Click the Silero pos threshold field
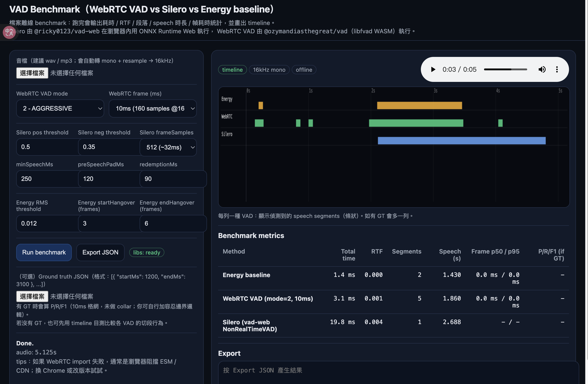This screenshot has width=588, height=384. 47,147
